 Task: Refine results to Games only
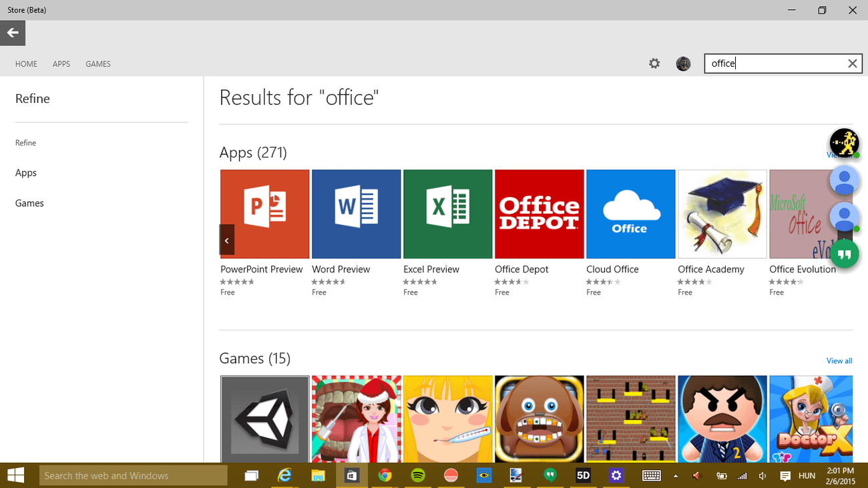29,204
